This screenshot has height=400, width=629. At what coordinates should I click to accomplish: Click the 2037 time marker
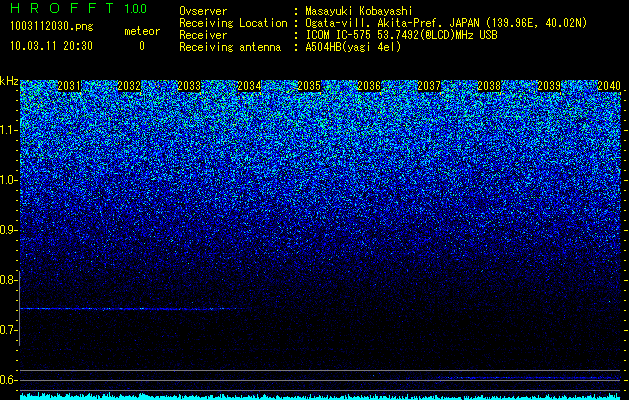(x=429, y=86)
